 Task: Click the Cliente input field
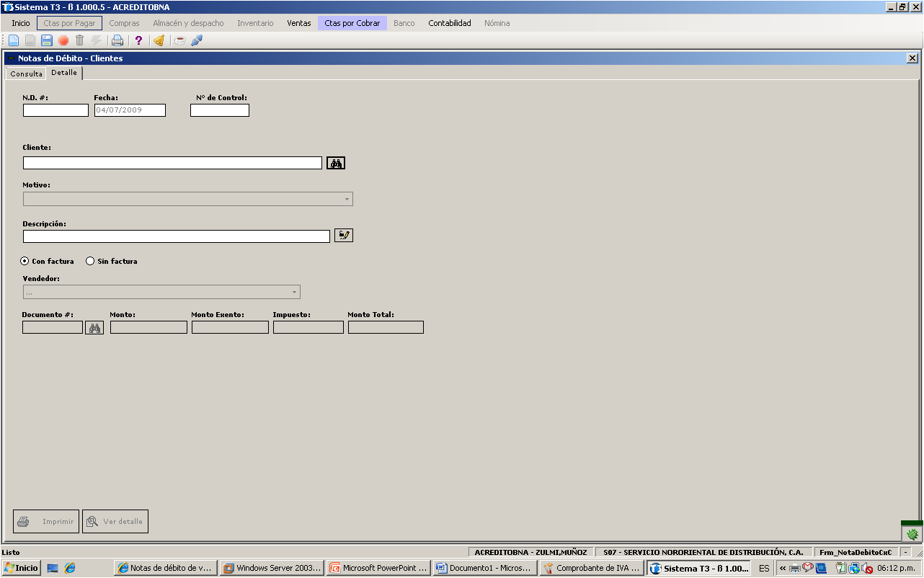pos(172,163)
